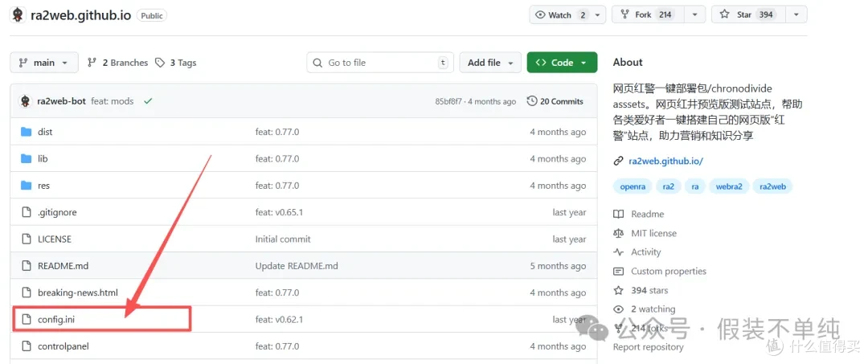Star the repository with the Star button

click(748, 15)
